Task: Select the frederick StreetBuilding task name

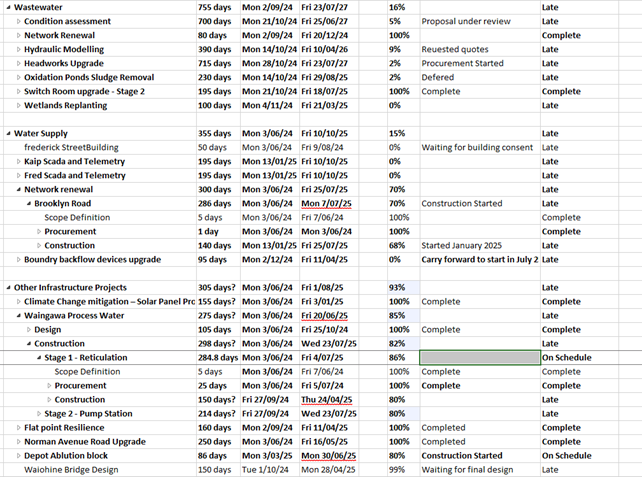Action: click(x=71, y=147)
